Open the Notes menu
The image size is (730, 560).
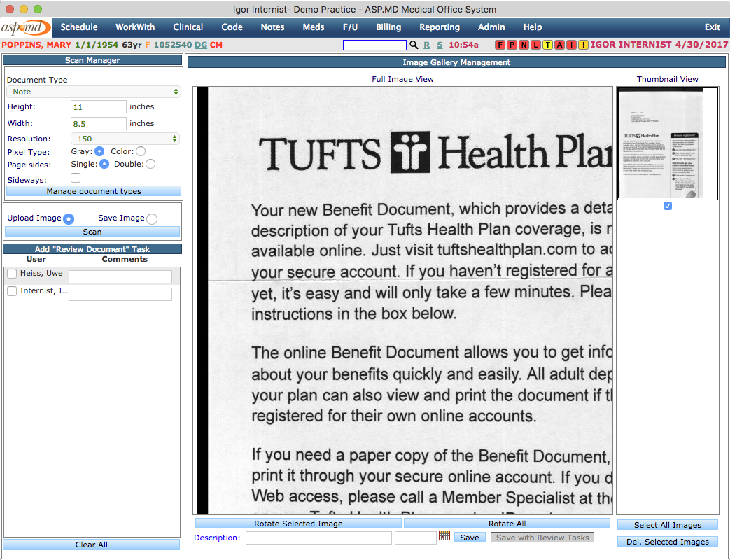click(x=272, y=27)
